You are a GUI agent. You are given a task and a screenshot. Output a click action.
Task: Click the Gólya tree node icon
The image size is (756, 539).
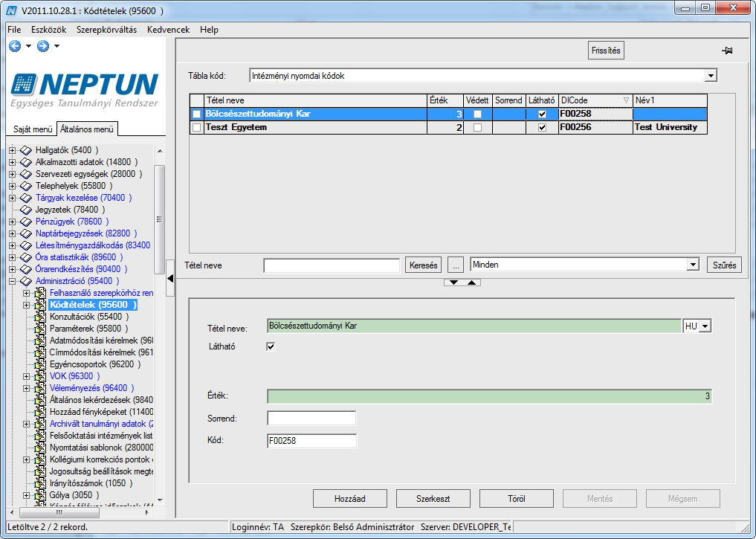pyautogui.click(x=40, y=495)
